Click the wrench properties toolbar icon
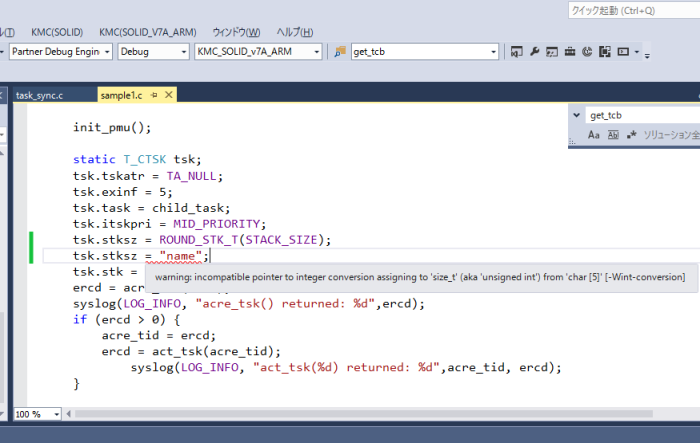This screenshot has width=700, height=443. pyautogui.click(x=534, y=52)
